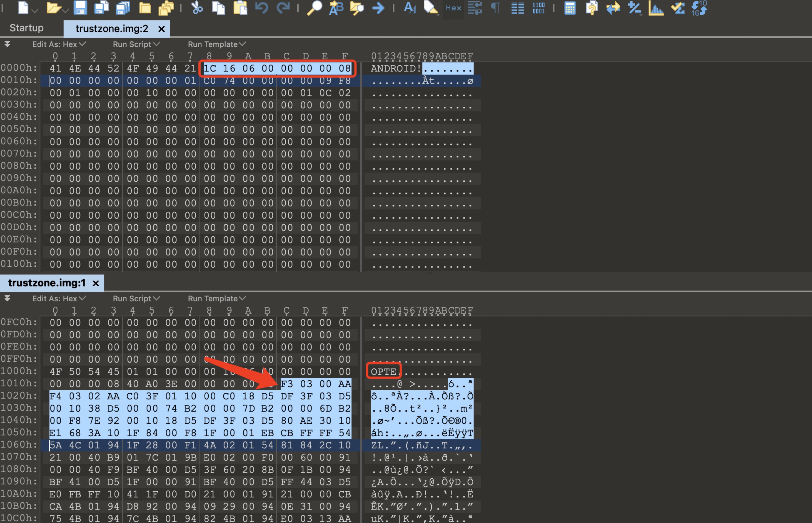
Task: Select the trustzone.img:1 tab
Action: (x=47, y=283)
